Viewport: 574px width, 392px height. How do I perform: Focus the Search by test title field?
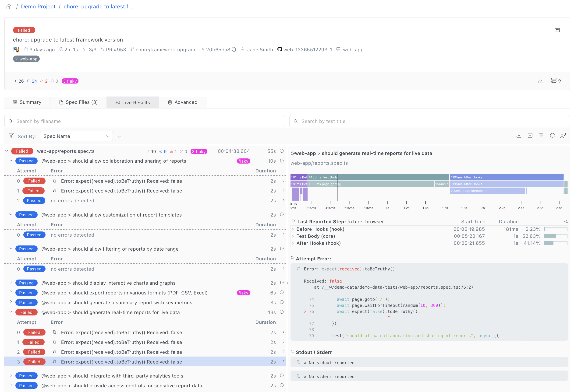(x=429, y=121)
